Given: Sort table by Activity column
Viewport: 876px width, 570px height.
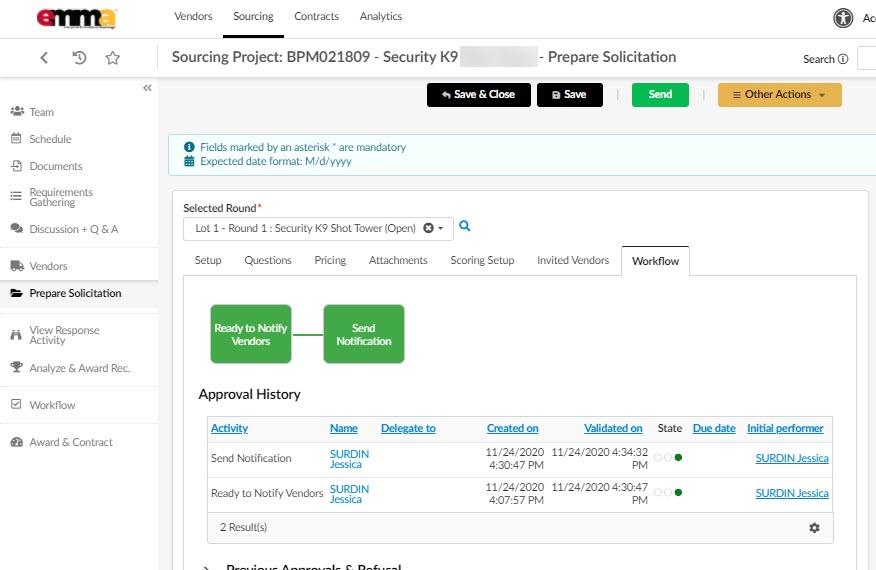Looking at the screenshot, I should tap(229, 428).
